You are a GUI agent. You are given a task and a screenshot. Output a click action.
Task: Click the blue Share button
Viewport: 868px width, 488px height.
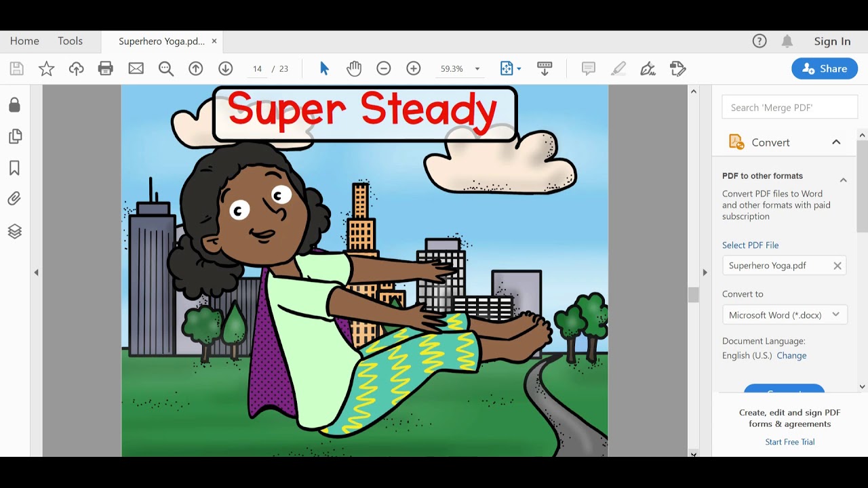[x=825, y=68]
